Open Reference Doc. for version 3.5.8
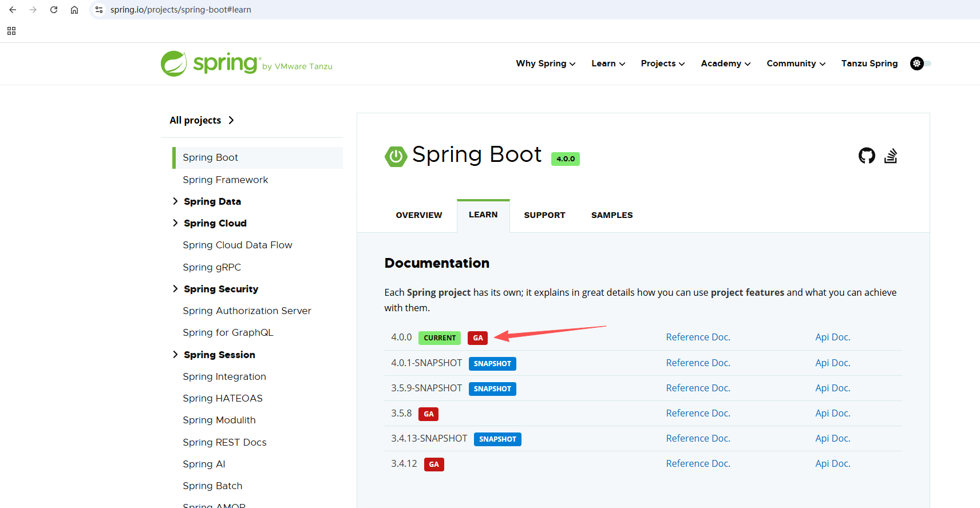 [698, 413]
